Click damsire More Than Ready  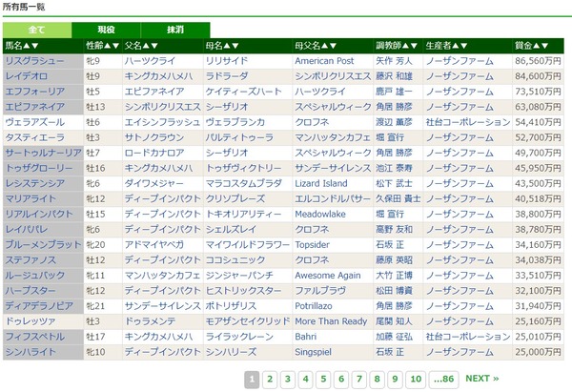point(331,321)
